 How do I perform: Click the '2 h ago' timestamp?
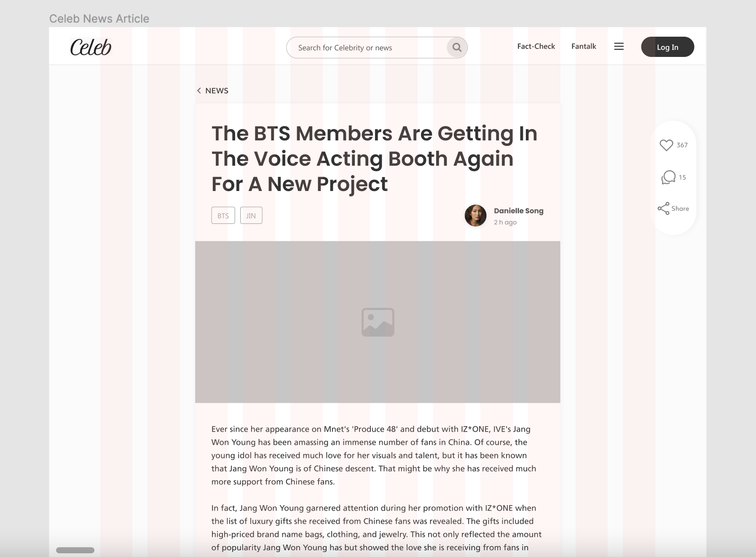pyautogui.click(x=505, y=222)
